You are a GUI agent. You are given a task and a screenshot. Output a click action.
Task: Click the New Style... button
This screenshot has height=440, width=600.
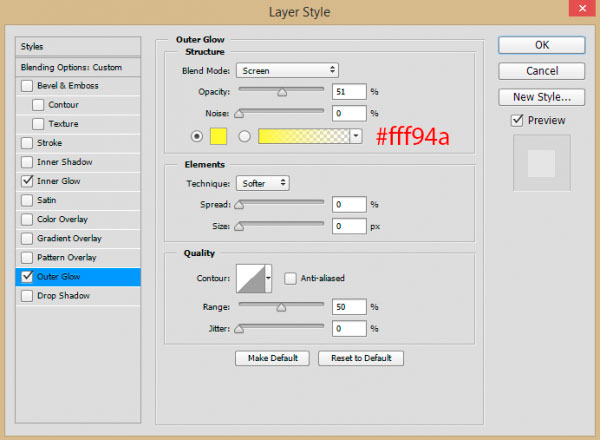point(541,97)
